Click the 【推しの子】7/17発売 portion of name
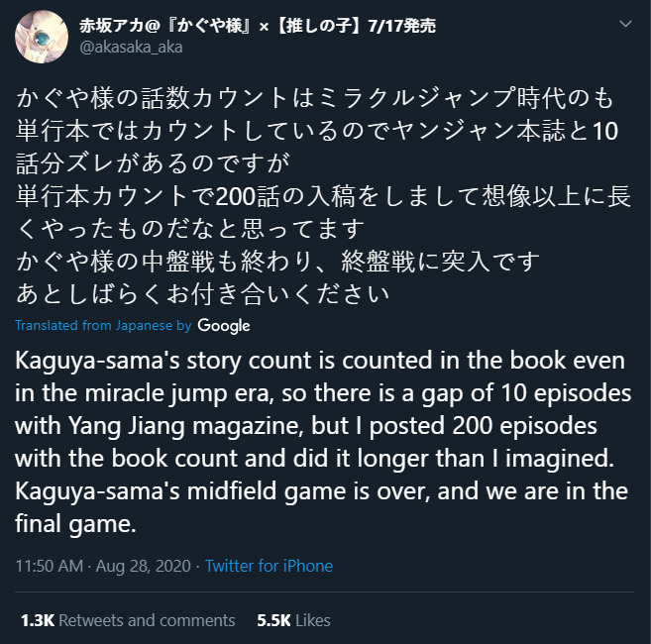 tap(355, 26)
